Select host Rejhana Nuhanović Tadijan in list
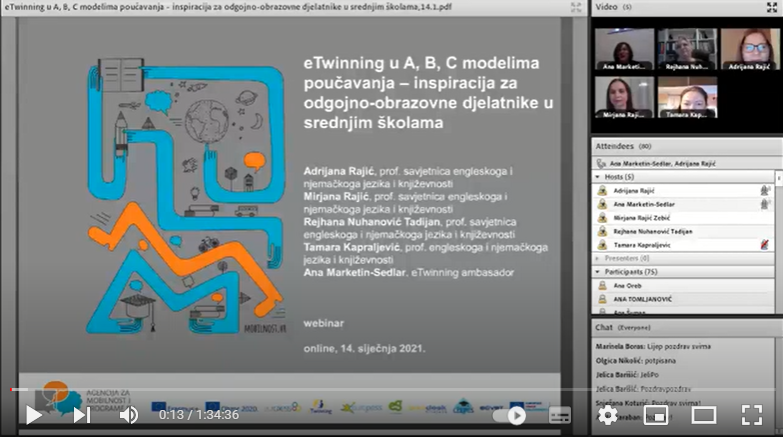 click(x=683, y=231)
